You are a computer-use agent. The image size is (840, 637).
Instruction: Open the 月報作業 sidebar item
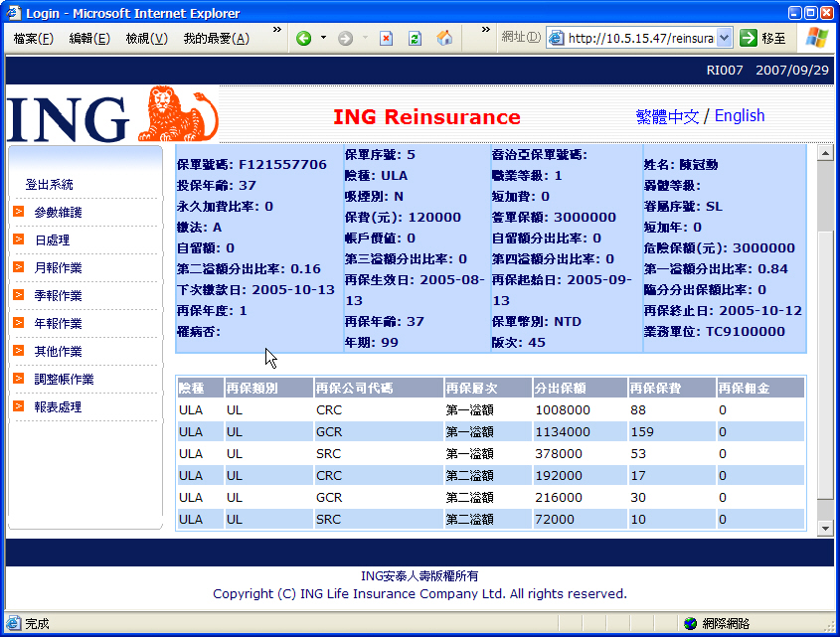coord(58,268)
